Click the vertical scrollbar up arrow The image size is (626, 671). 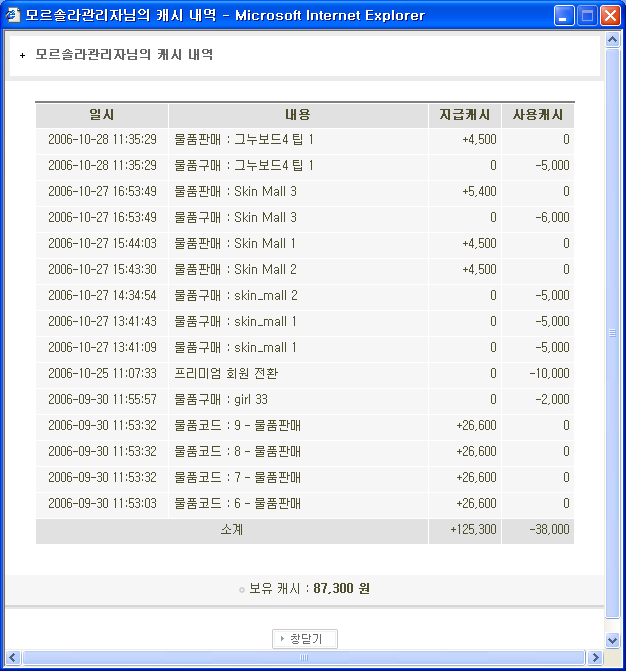tap(613, 42)
